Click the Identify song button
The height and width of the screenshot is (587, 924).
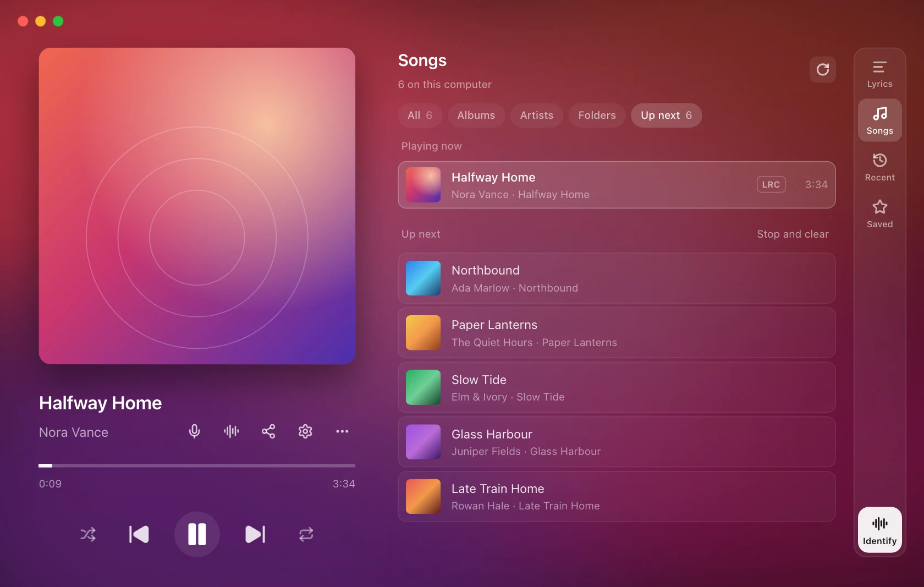click(879, 530)
